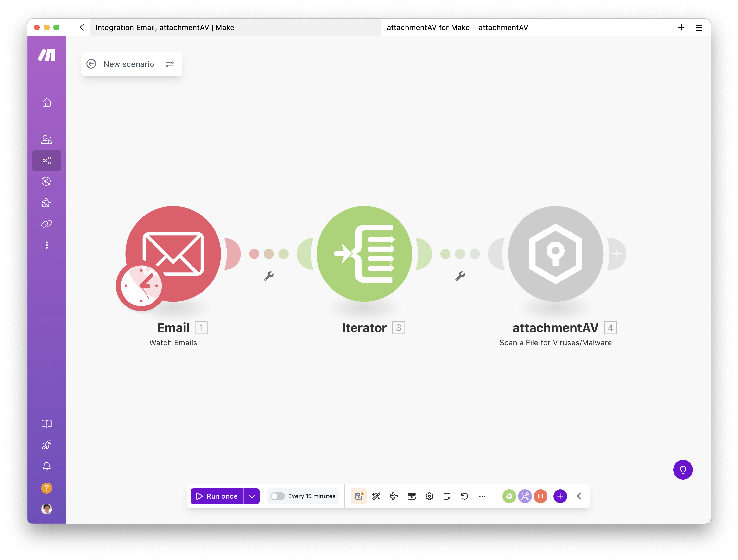Open Templates from the puzzle sidebar icon
The image size is (738, 560).
(x=46, y=203)
